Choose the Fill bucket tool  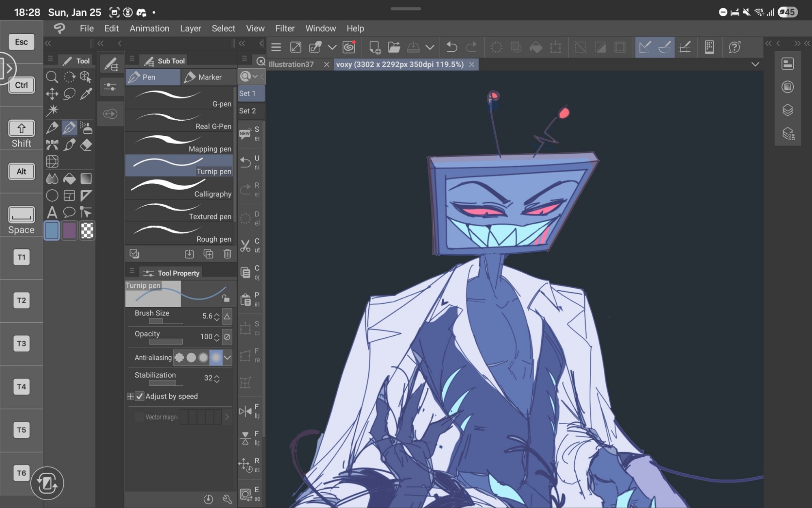coord(69,179)
